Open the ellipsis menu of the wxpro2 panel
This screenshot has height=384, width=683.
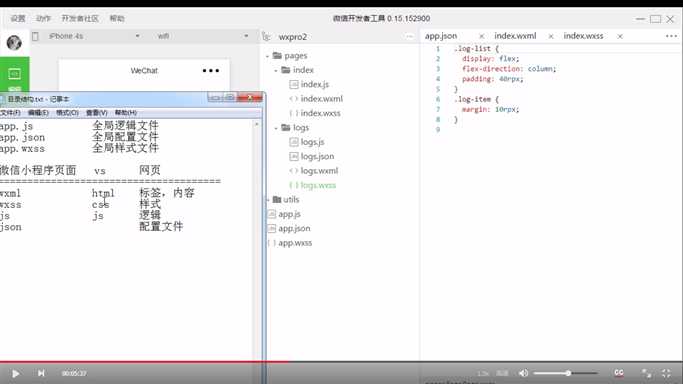tap(409, 37)
